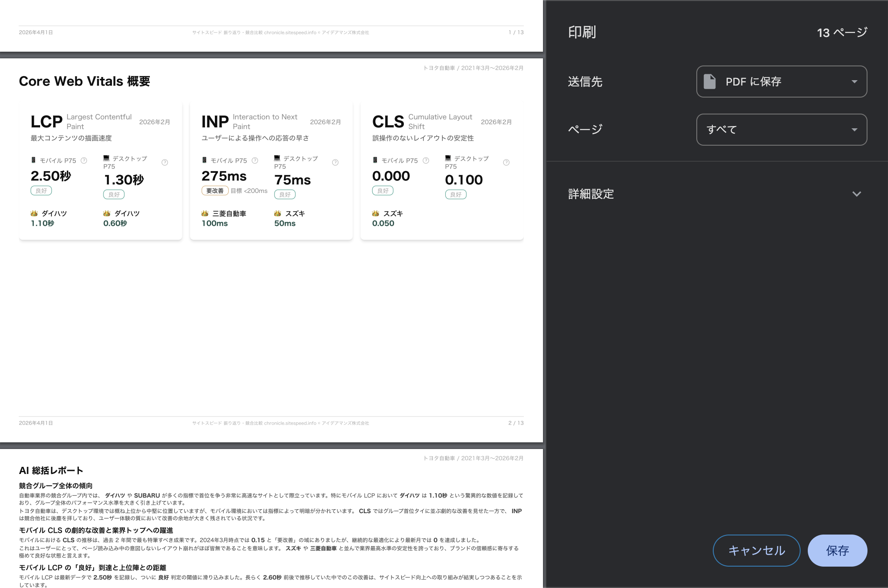Click the AI 総括レポート heading
888x588 pixels.
[51, 471]
